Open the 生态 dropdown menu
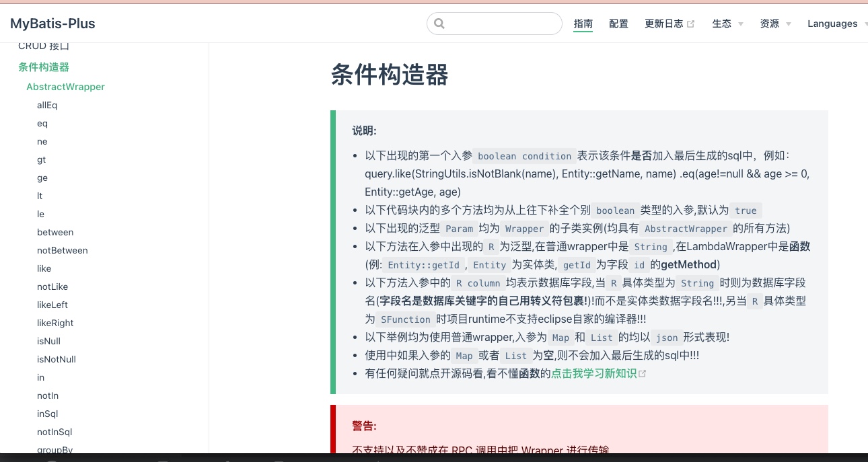The image size is (868, 462). (721, 24)
